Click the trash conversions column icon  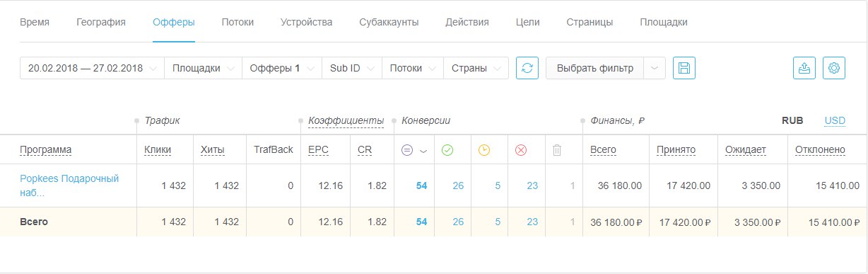(x=557, y=150)
